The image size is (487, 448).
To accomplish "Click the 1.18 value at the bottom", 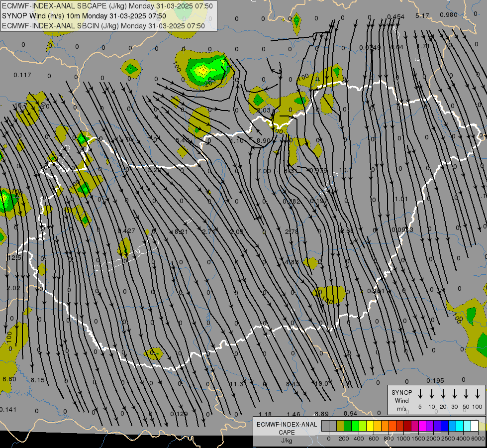I will [x=265, y=415].
